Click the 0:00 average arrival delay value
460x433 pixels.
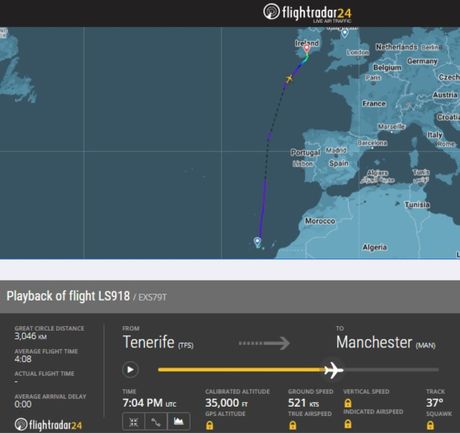[x=23, y=404]
